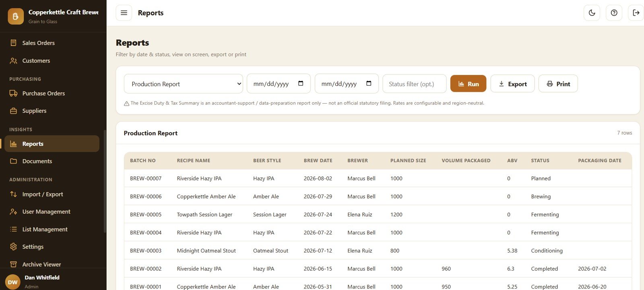Viewport: 644px width, 290px height.
Task: Expand the Production Report type dropdown
Action: [x=184, y=84]
